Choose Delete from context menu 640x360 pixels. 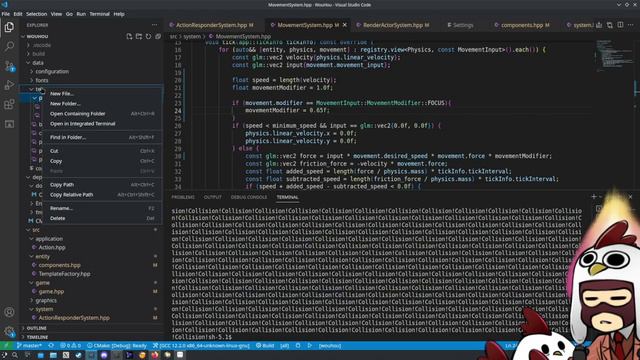[x=102, y=218]
